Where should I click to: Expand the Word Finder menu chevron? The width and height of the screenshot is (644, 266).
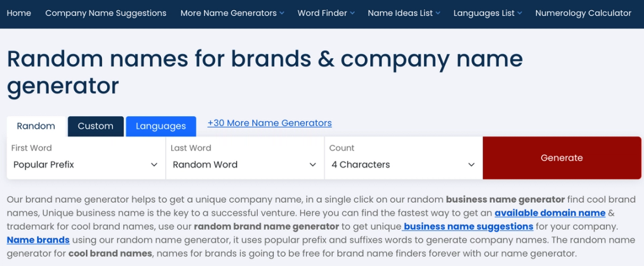click(352, 13)
